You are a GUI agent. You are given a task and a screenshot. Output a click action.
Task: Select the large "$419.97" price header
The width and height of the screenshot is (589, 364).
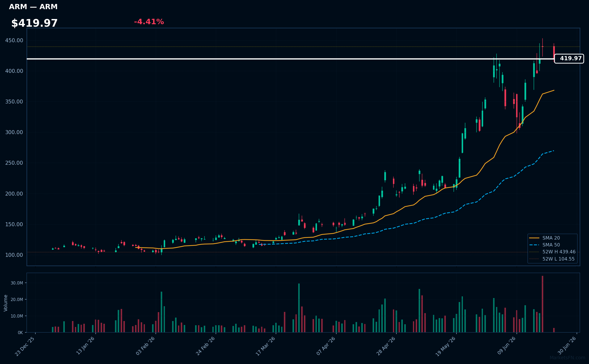click(x=34, y=23)
